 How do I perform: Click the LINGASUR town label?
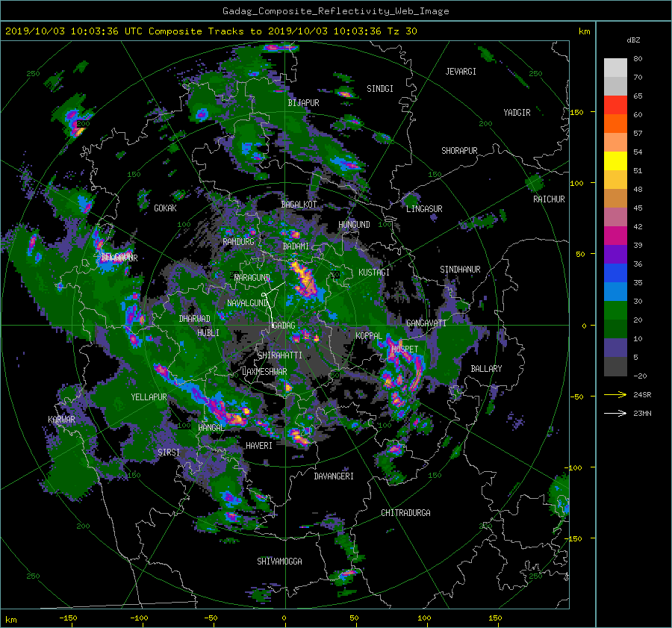(424, 209)
